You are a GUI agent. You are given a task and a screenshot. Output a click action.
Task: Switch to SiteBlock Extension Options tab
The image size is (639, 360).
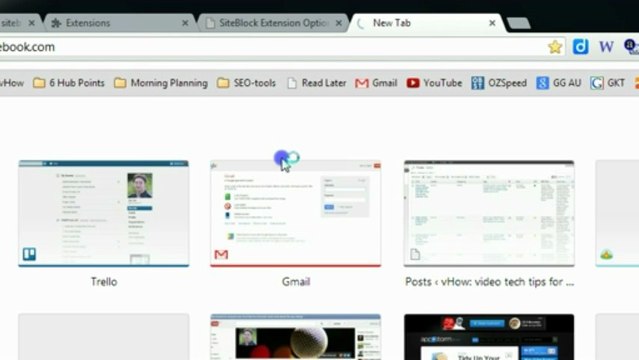click(273, 23)
